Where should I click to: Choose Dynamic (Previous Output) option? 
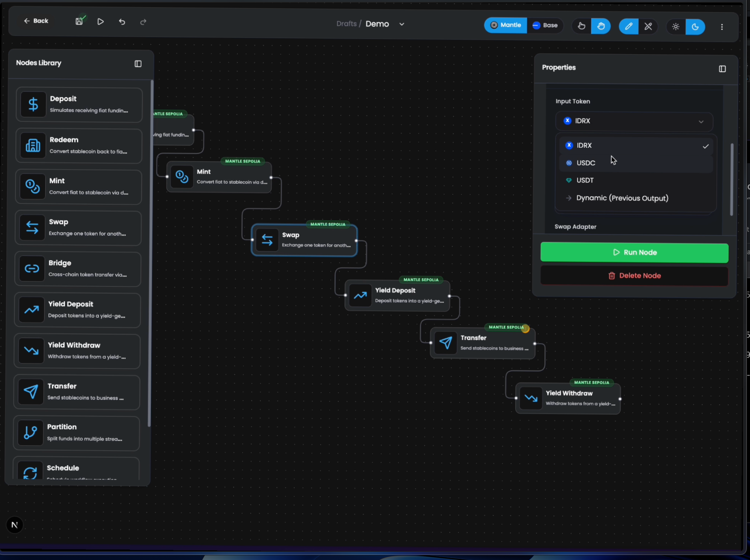point(622,198)
